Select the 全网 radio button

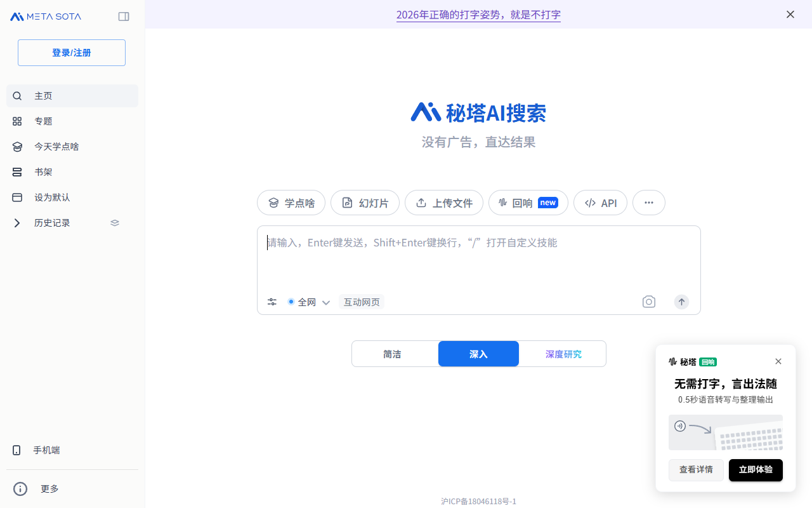click(x=291, y=302)
